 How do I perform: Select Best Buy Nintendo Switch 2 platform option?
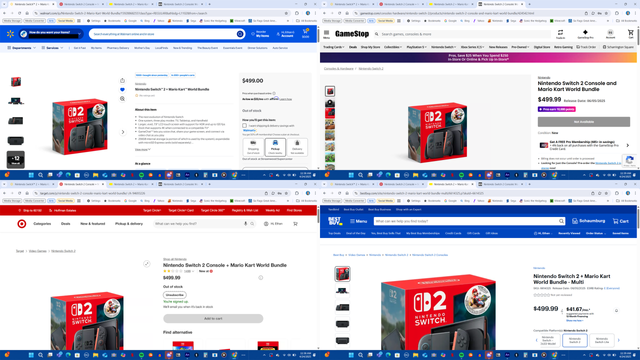575,340
